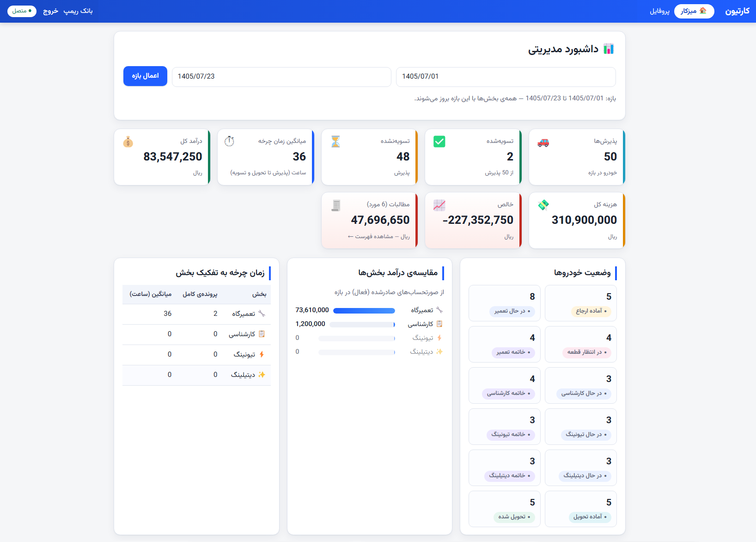This screenshot has height=542, width=756.
Task: Click the متصل connection status badge
Action: coord(22,11)
